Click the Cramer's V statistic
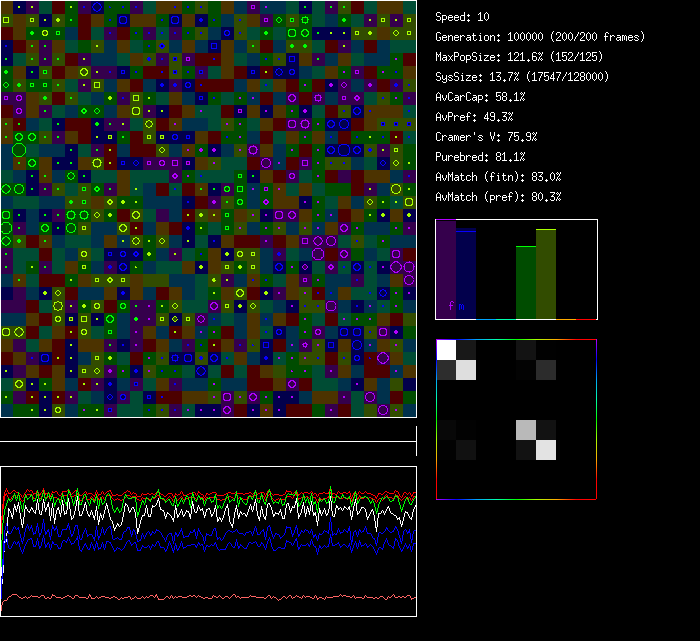This screenshot has width=700, height=641. [x=486, y=137]
